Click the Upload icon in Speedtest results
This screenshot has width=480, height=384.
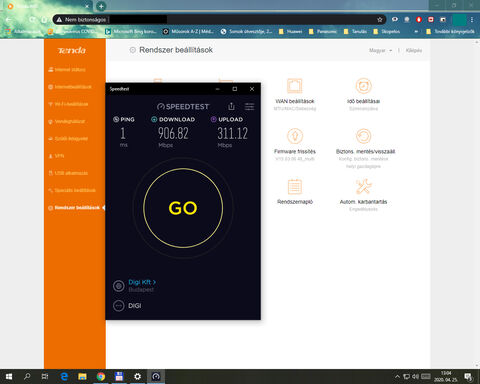coord(214,119)
